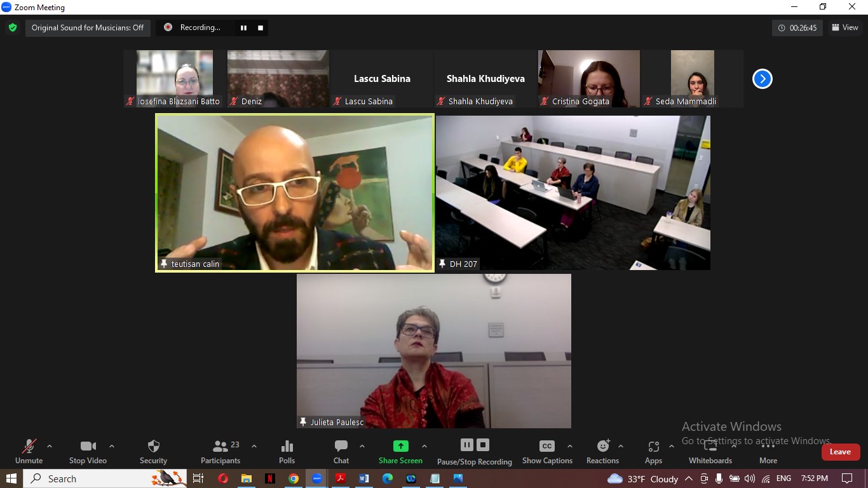Open the Action Center notifications icon

pyautogui.click(x=847, y=478)
